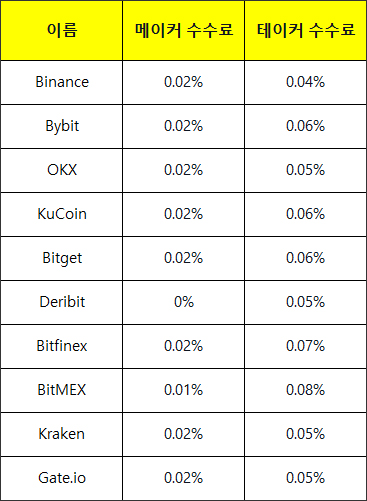Click BitMEX's 0.08% taker fee cell
Screen dimensions: 367x501
click(x=305, y=390)
